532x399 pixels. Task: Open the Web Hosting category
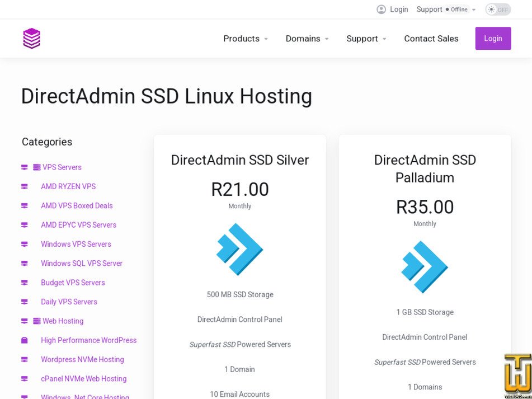click(x=63, y=321)
